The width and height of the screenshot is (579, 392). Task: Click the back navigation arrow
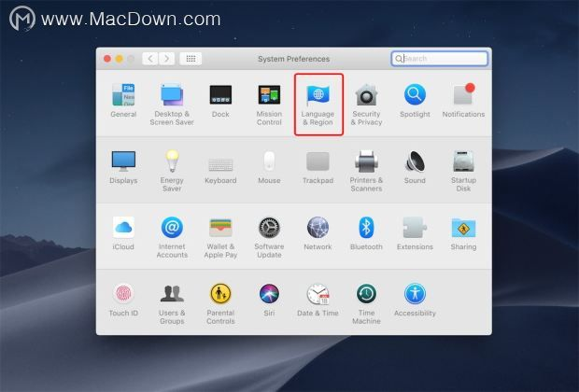coord(150,59)
